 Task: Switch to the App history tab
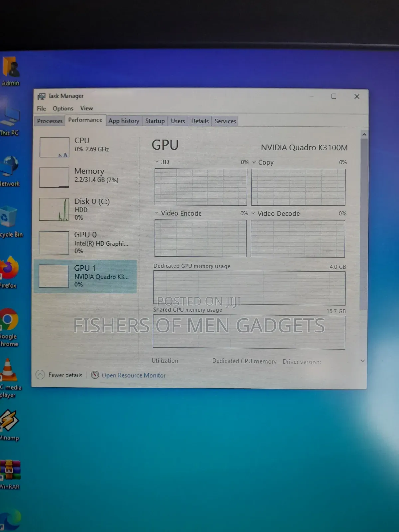point(124,121)
